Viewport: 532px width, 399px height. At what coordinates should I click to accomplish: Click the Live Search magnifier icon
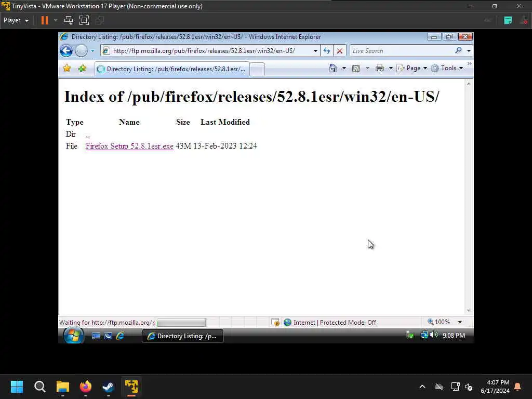458,50
